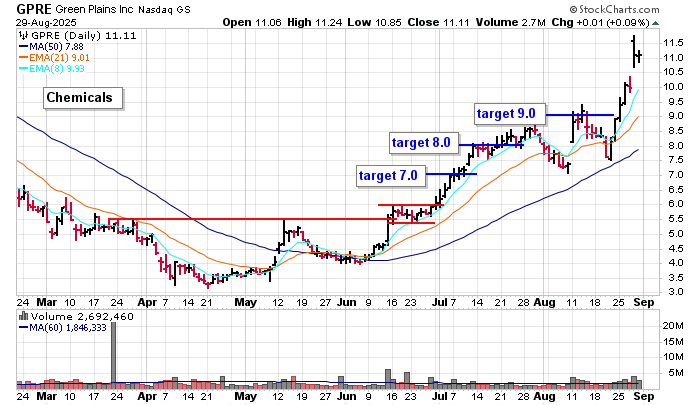Click the Low 10.85 value
This screenshot has width=700, height=405.
pos(375,22)
